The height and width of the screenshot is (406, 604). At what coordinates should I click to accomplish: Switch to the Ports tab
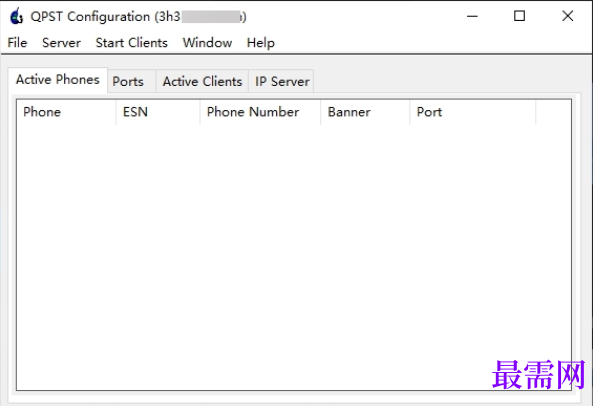131,81
